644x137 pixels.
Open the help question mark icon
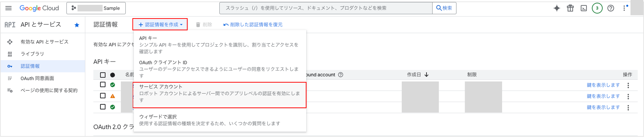(611, 8)
